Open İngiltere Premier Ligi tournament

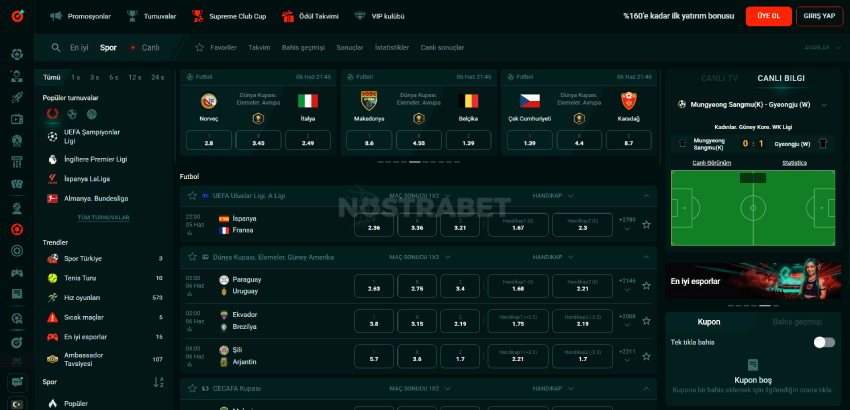[x=95, y=159]
